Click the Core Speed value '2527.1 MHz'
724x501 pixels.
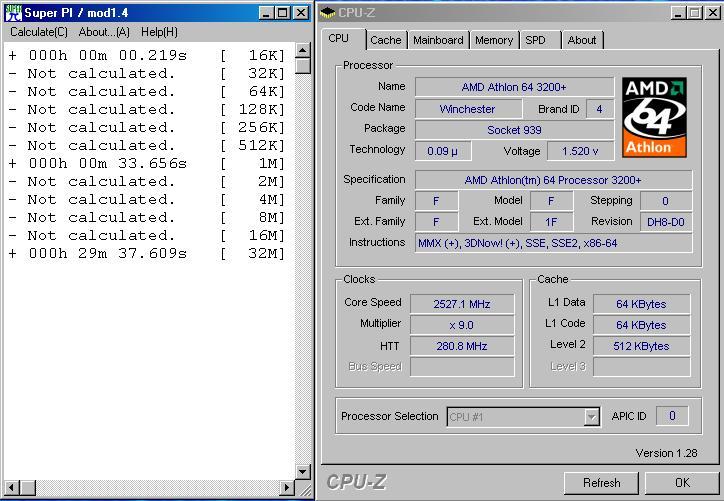click(462, 304)
